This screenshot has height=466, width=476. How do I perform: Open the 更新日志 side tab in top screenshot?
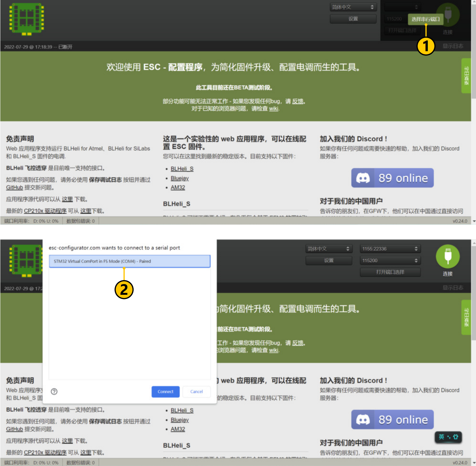point(466,76)
